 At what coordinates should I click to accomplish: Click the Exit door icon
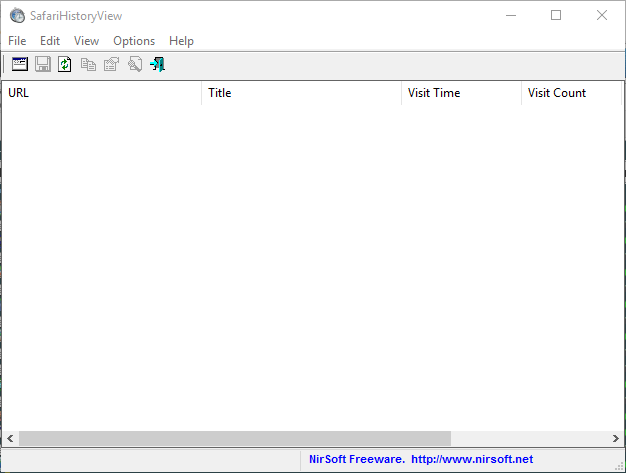158,64
